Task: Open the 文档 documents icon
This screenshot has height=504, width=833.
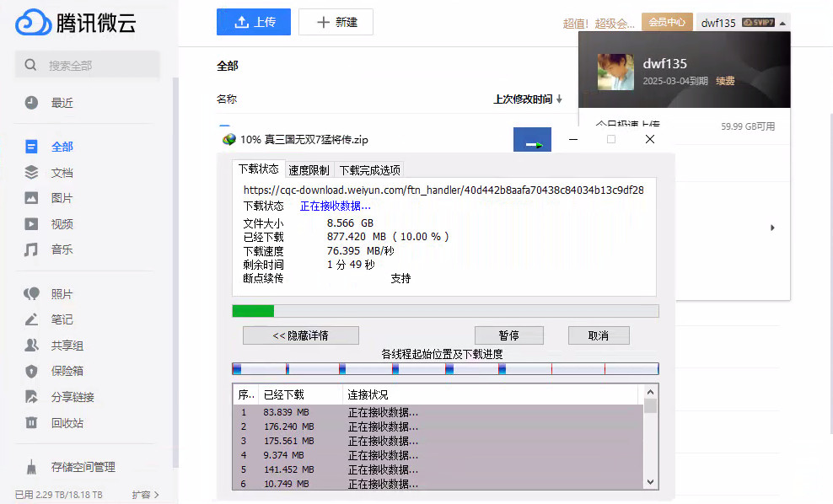Action: click(31, 172)
